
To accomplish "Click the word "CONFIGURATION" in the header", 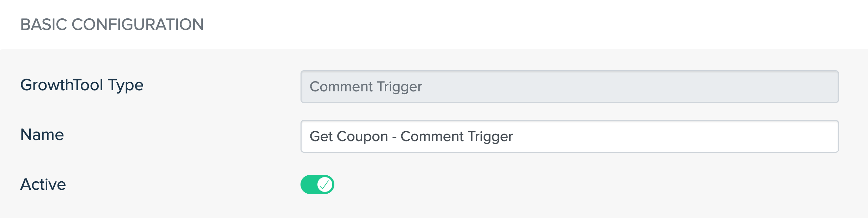I will 138,25.
